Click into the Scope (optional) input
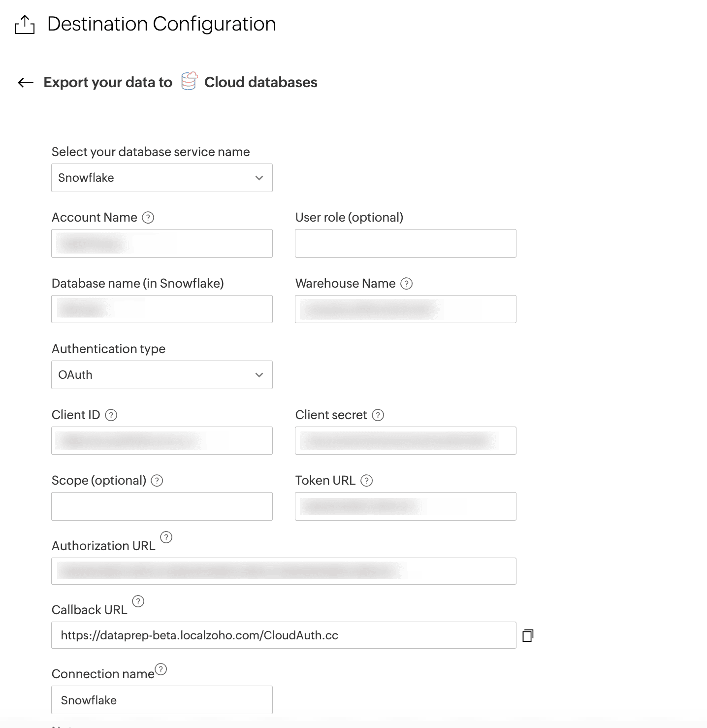Image resolution: width=707 pixels, height=728 pixels. click(x=161, y=506)
